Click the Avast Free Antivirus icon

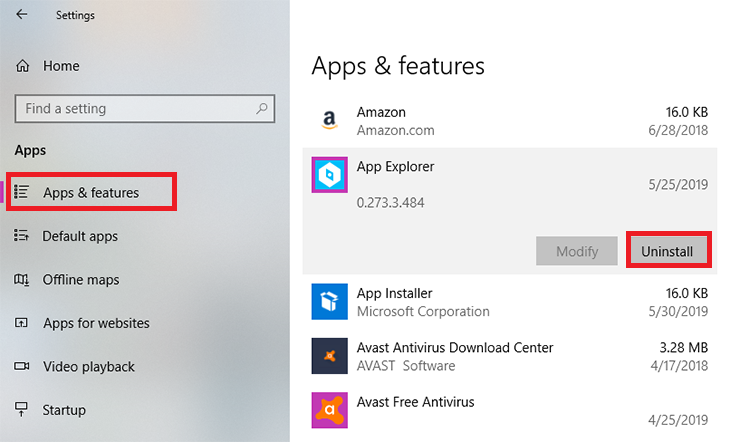point(329,409)
